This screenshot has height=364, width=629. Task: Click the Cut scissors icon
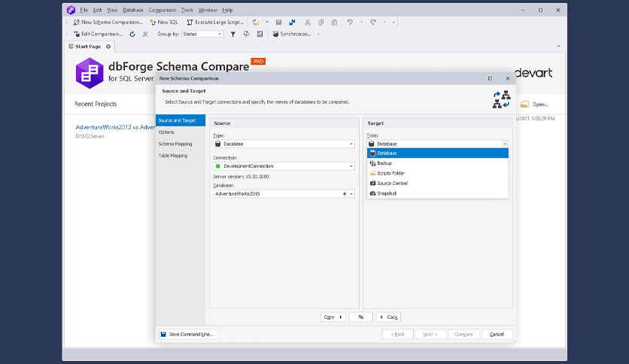pos(307,22)
